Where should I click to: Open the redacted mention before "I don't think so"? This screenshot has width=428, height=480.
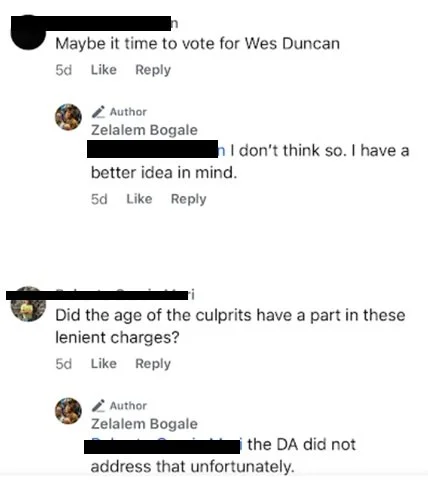coord(156,149)
